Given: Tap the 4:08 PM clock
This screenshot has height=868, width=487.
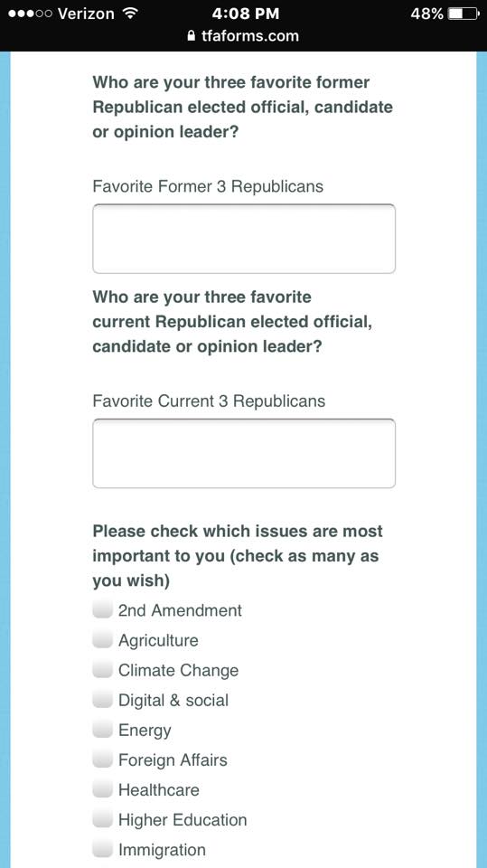Looking at the screenshot, I should coord(246,14).
